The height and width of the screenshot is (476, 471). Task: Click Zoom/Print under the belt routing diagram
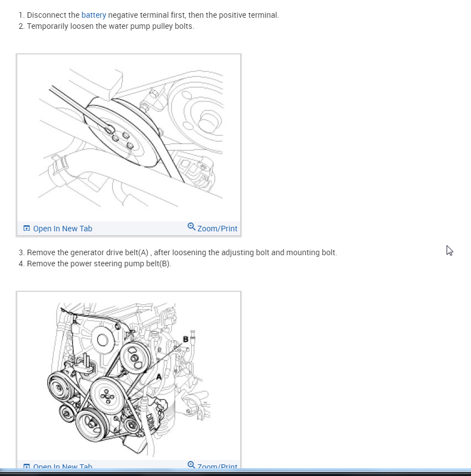[x=217, y=466]
